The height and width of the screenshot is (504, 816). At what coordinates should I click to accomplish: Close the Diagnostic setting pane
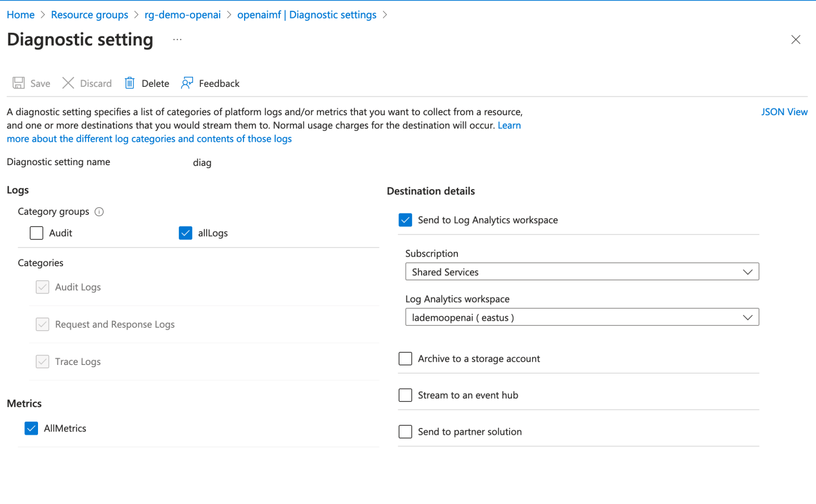[x=796, y=40]
